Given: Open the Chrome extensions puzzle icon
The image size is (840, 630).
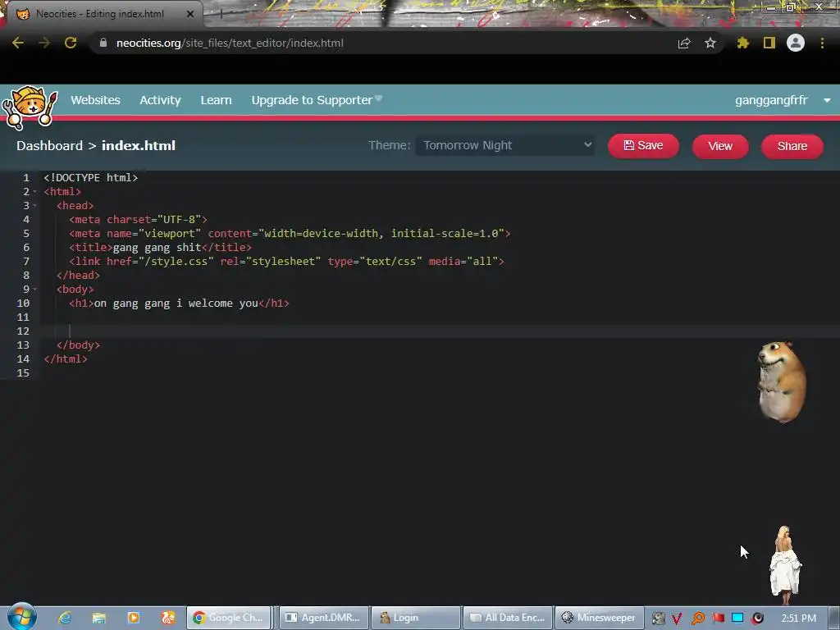Looking at the screenshot, I should pos(742,43).
